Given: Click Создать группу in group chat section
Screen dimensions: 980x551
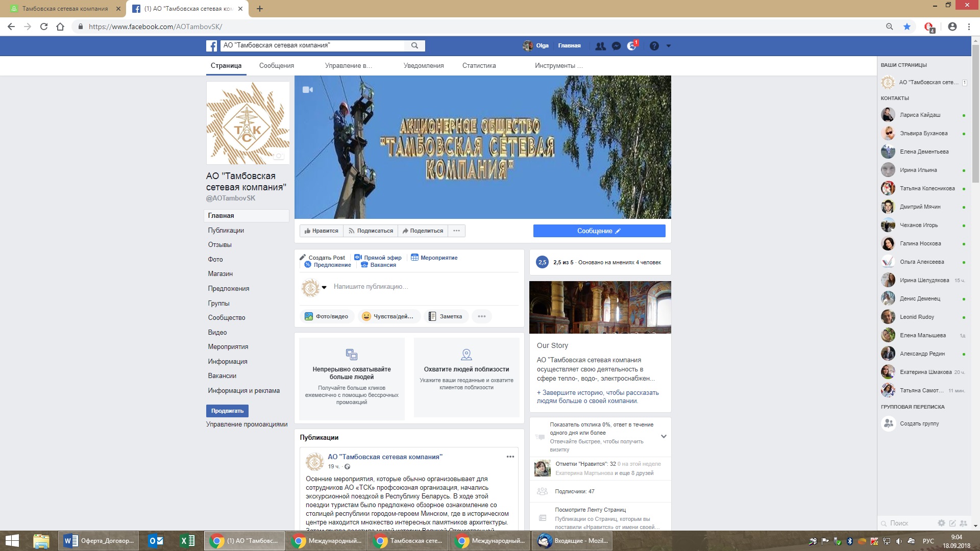Looking at the screenshot, I should [x=919, y=423].
